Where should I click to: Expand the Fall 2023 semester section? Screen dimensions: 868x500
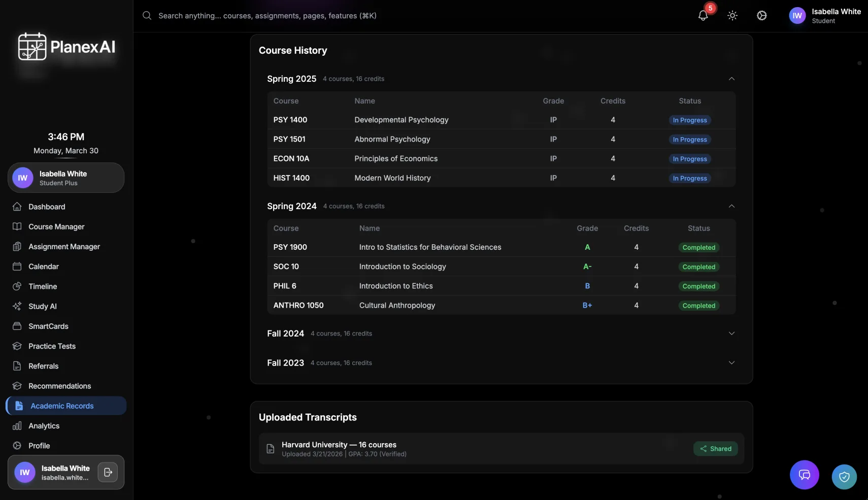tap(731, 363)
